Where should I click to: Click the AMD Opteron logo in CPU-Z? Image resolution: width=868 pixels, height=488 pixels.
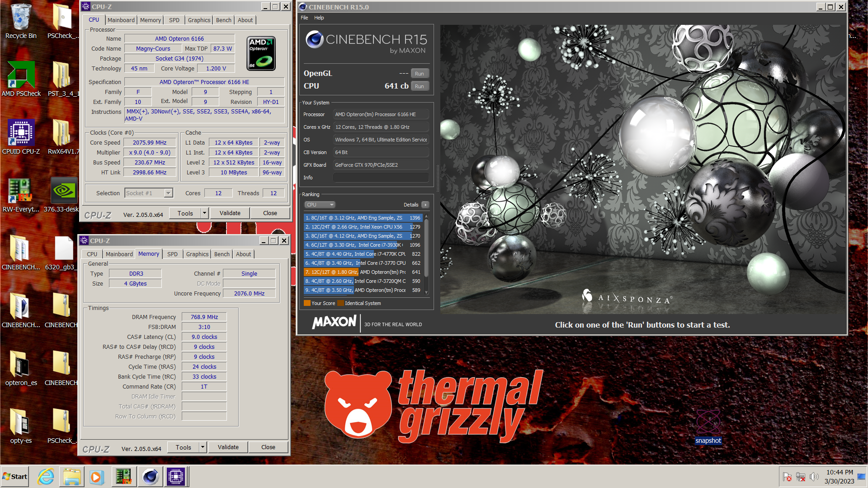click(261, 53)
